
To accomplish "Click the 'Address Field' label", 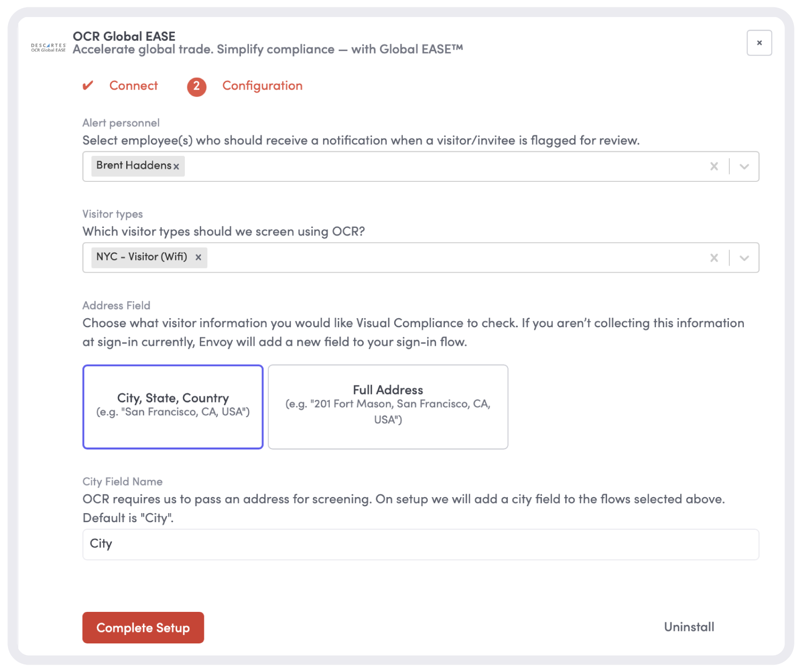I will (x=116, y=305).
